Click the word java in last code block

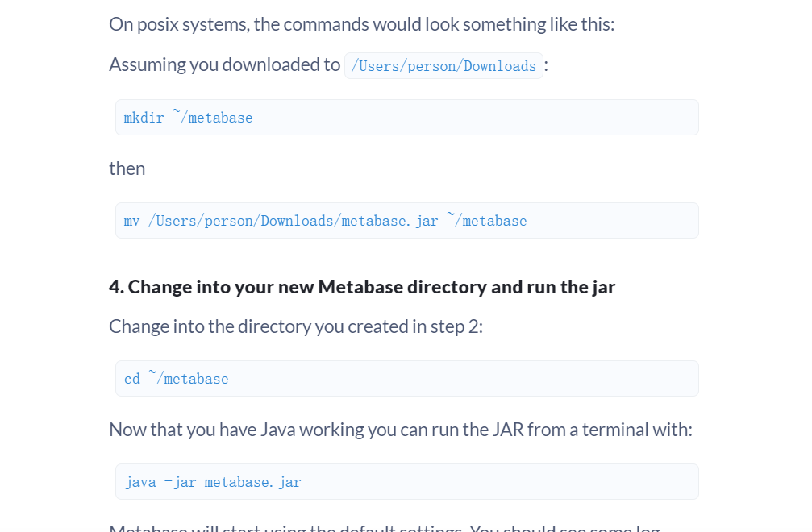click(139, 482)
